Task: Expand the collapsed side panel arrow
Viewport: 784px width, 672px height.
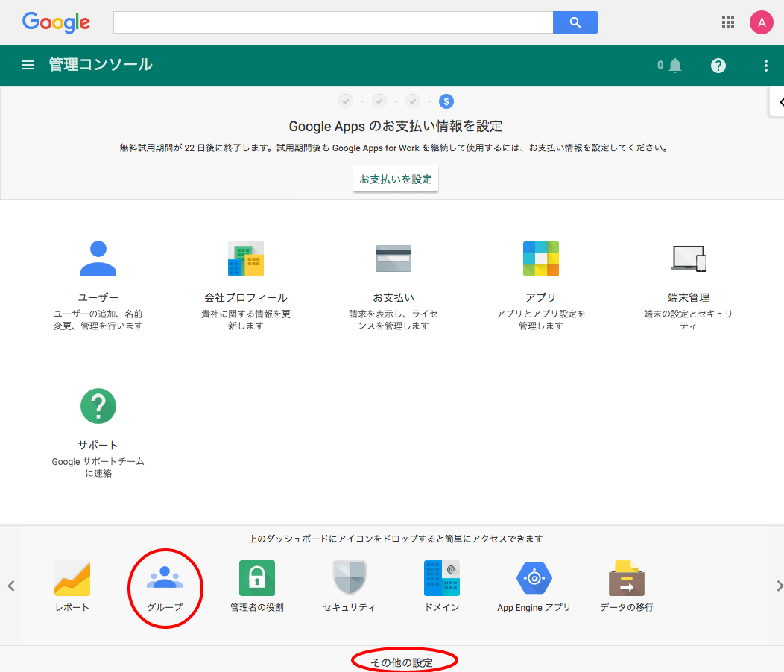Action: (778, 102)
